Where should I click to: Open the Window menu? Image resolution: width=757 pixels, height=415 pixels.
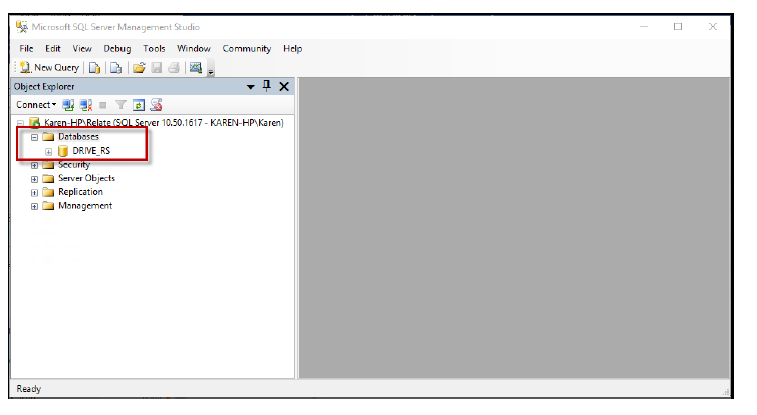click(x=194, y=48)
